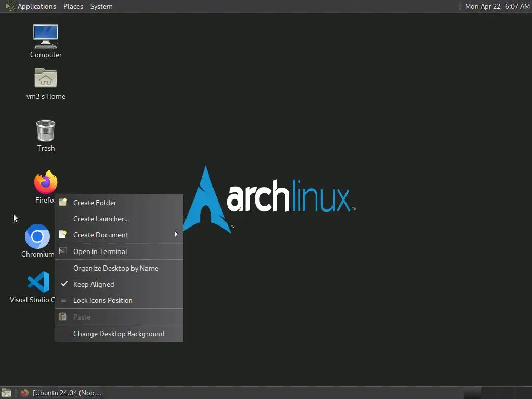The width and height of the screenshot is (532, 399).
Task: Click the Paste entry in context menu
Action: tap(119, 317)
